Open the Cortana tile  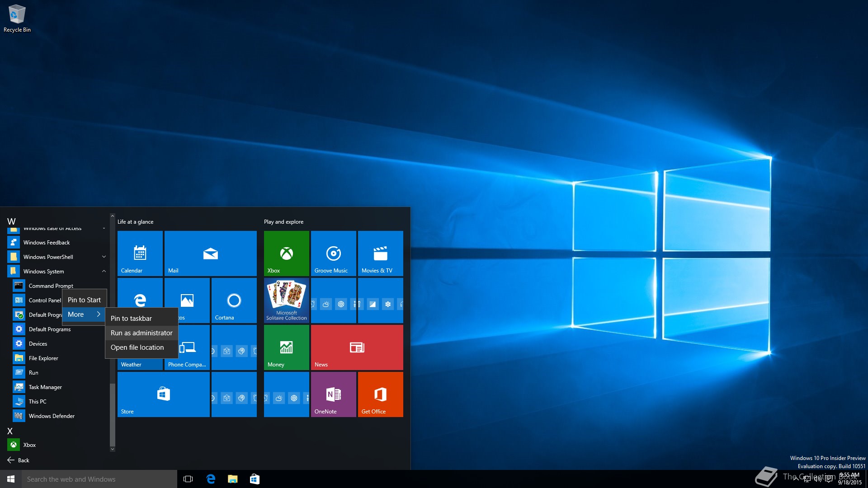tap(234, 300)
